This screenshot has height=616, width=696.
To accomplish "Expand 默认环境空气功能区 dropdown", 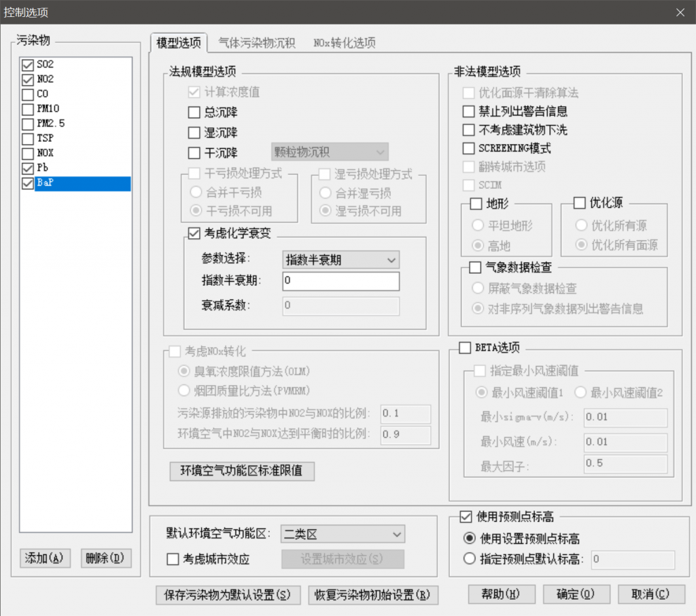I will (x=343, y=535).
